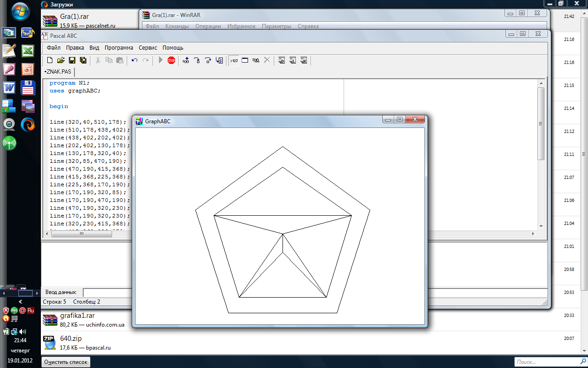Click the Cut scissors icon

pyautogui.click(x=98, y=60)
